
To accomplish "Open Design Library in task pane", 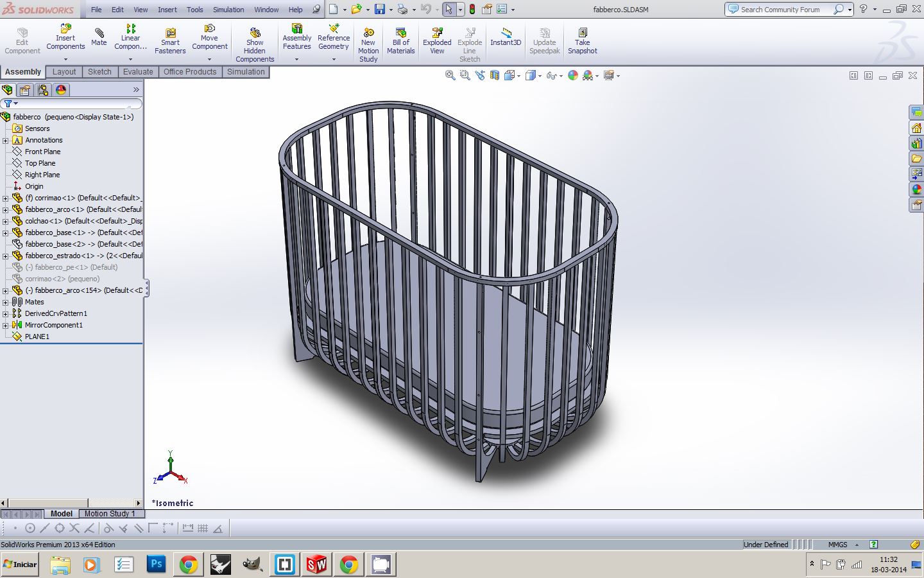I will pos(916,143).
